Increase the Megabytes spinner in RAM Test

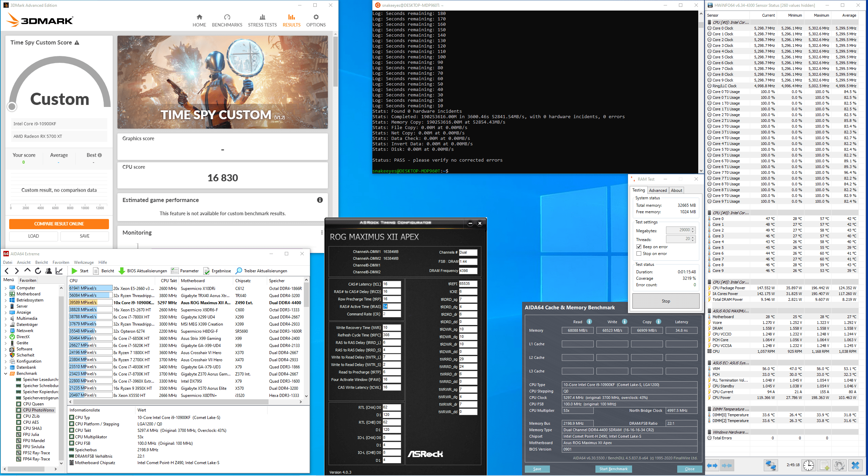693,228
